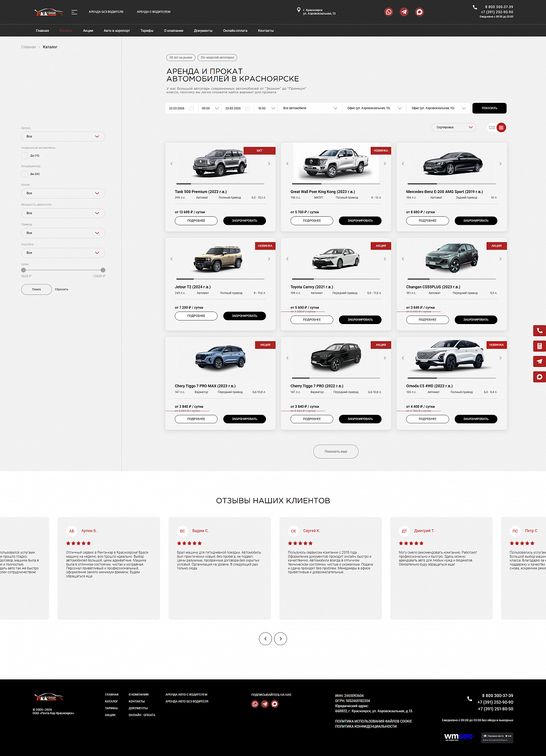Image resolution: width=546 pixels, height=756 pixels.
Task: Open the 09:00 pickup time dropdown
Action: click(x=210, y=108)
